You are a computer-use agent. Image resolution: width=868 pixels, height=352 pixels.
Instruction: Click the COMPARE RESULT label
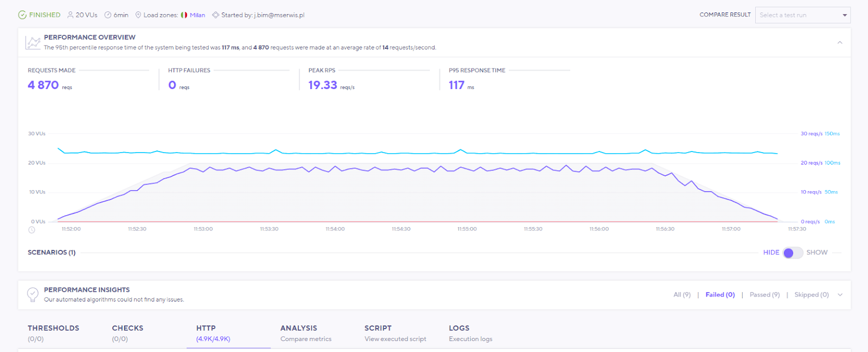(x=725, y=15)
